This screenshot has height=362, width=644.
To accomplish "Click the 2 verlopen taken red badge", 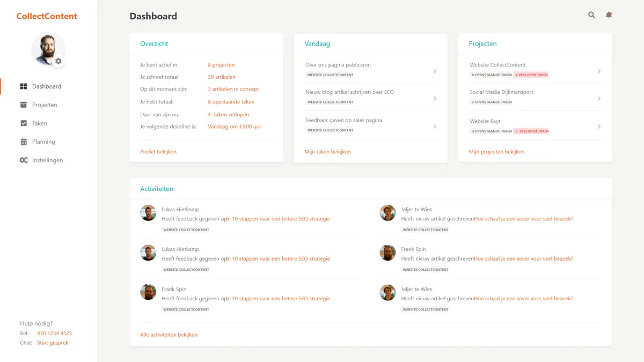I will click(531, 131).
